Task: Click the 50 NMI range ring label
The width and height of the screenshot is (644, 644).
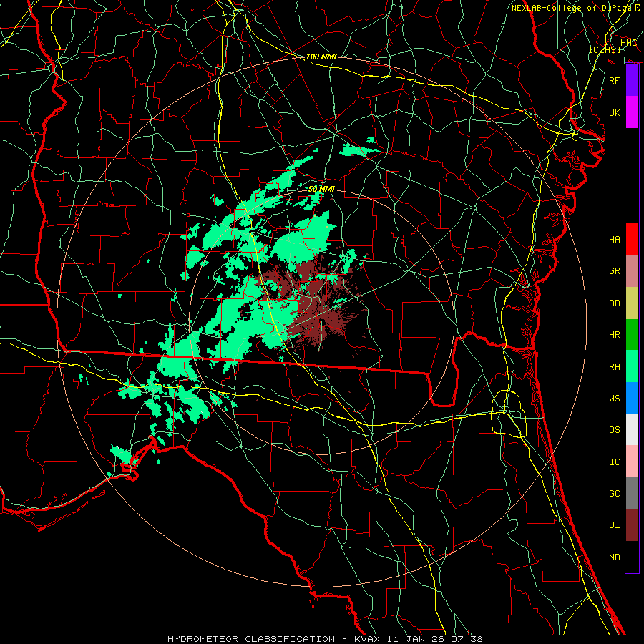Action: 321,189
